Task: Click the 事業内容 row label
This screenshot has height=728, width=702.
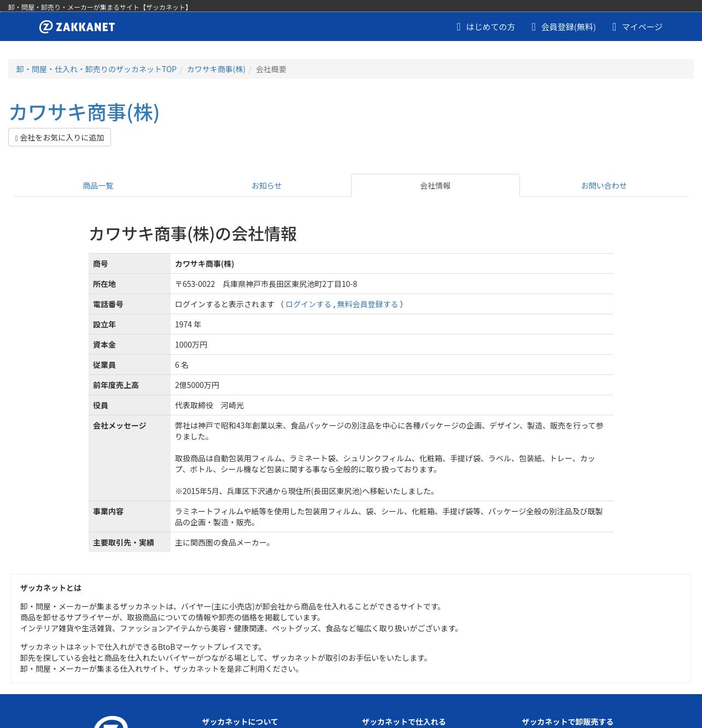Action: (108, 512)
